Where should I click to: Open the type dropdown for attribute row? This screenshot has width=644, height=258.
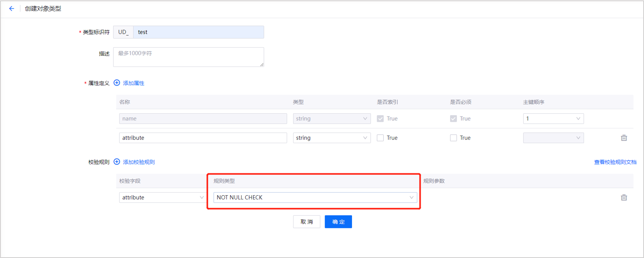(332, 138)
